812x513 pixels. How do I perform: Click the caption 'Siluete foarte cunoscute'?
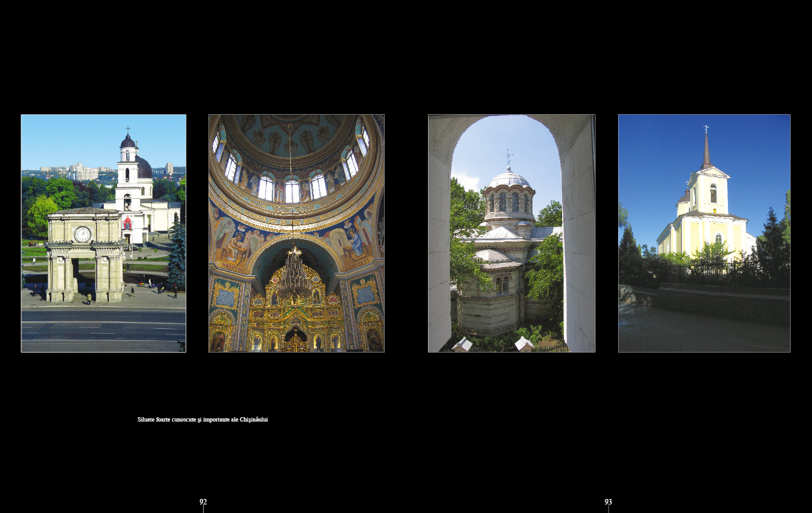tap(202, 420)
